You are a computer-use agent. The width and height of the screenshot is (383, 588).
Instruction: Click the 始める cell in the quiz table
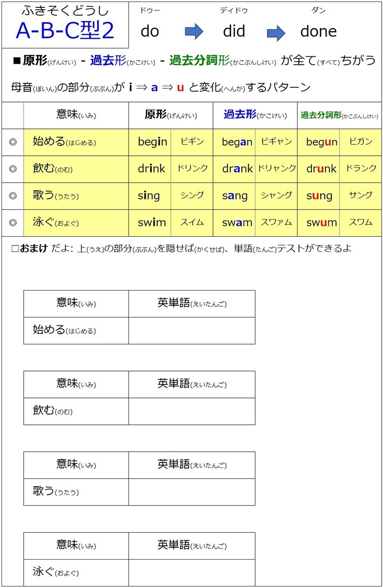point(76,331)
